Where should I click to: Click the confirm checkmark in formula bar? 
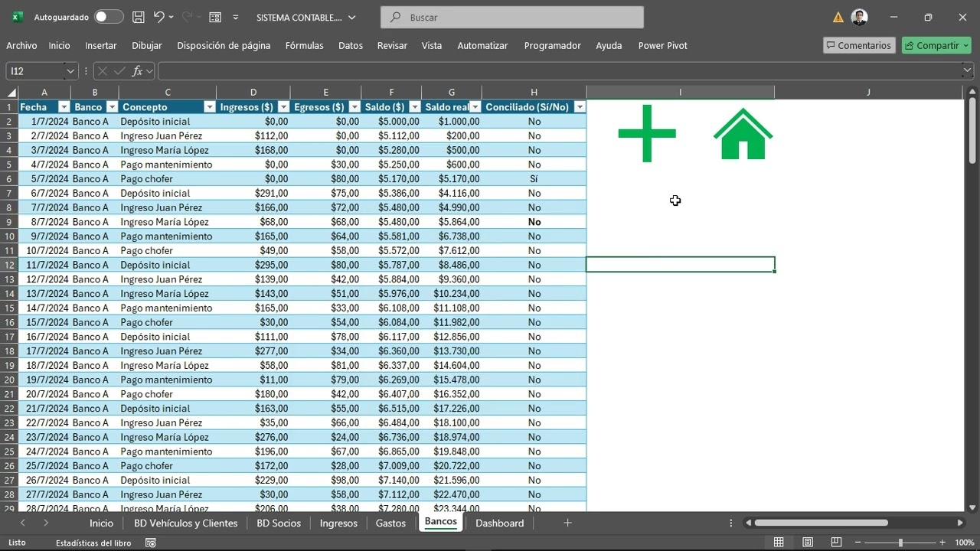tap(119, 70)
